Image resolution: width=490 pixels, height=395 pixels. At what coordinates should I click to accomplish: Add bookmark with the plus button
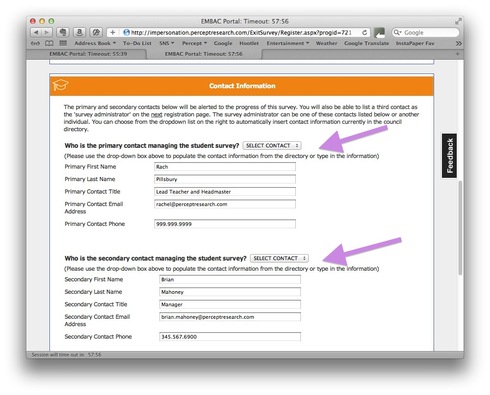click(113, 32)
